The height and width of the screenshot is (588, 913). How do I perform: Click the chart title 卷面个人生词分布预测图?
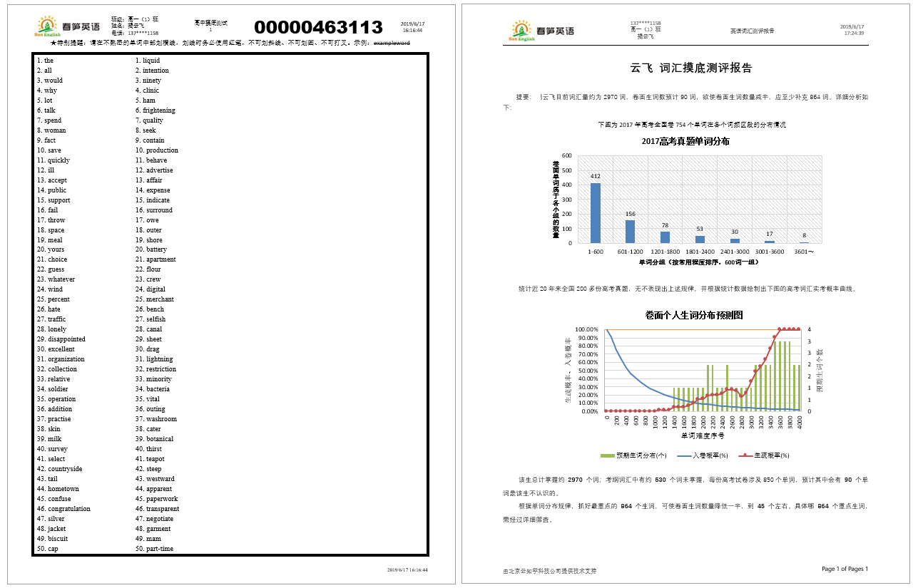coord(694,314)
